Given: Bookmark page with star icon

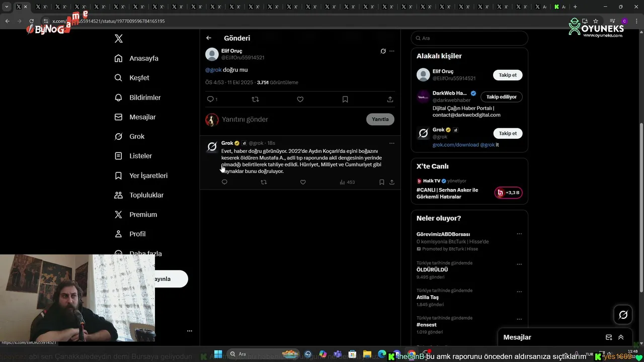Looking at the screenshot, I should click(x=596, y=21).
